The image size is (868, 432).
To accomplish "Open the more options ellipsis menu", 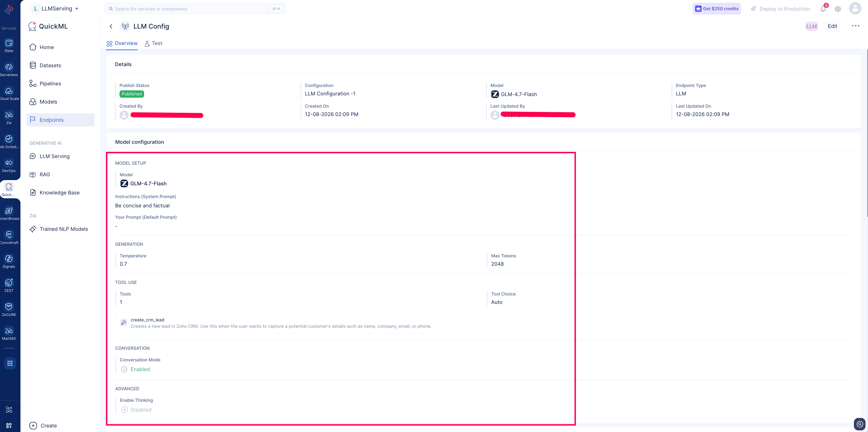I will coord(856,26).
